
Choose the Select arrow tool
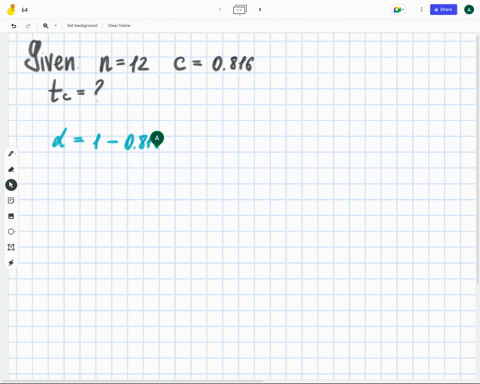tap(11, 185)
